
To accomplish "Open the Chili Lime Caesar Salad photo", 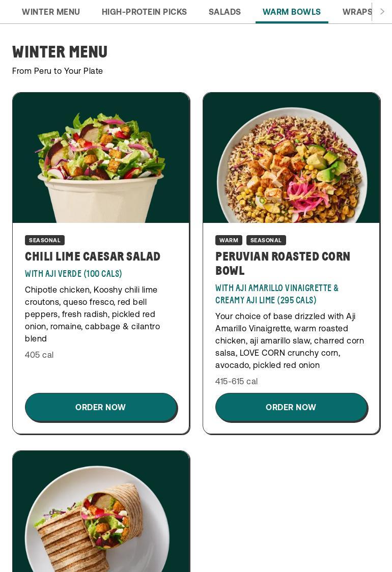I will (101, 158).
